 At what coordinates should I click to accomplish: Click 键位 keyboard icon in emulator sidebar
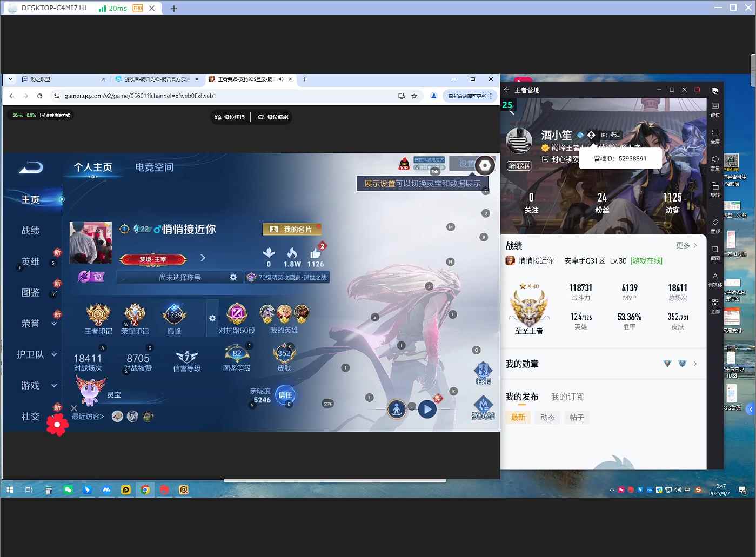(x=715, y=106)
